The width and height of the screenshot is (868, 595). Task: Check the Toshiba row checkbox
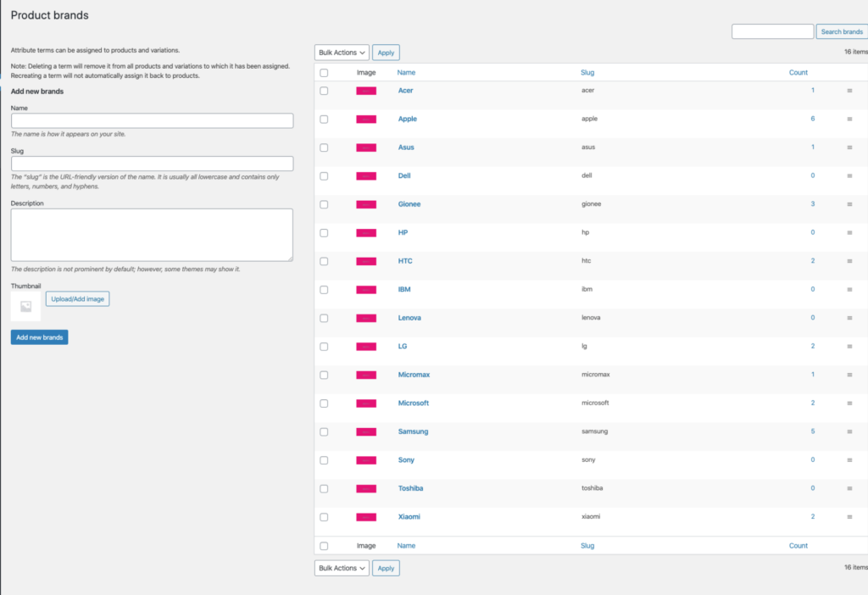point(324,489)
